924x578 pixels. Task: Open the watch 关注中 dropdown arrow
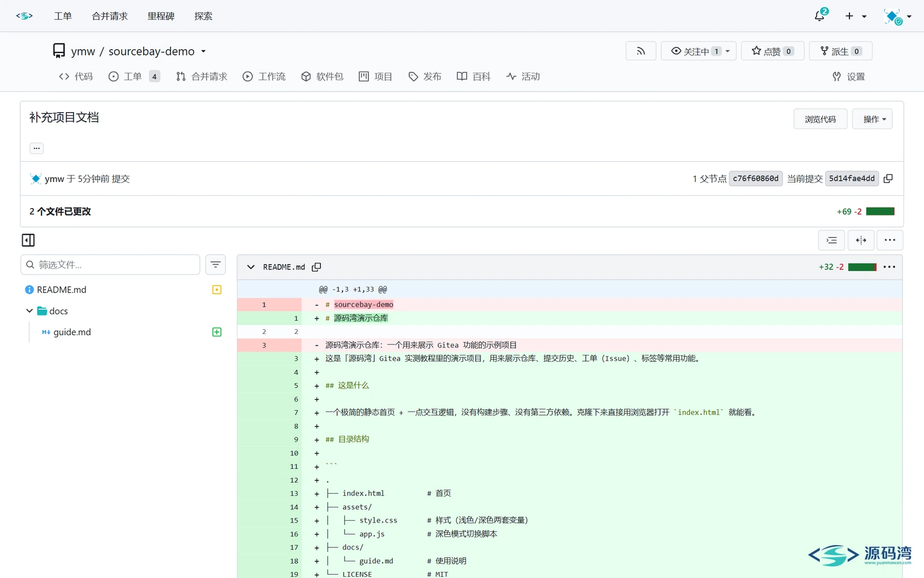[x=728, y=51]
